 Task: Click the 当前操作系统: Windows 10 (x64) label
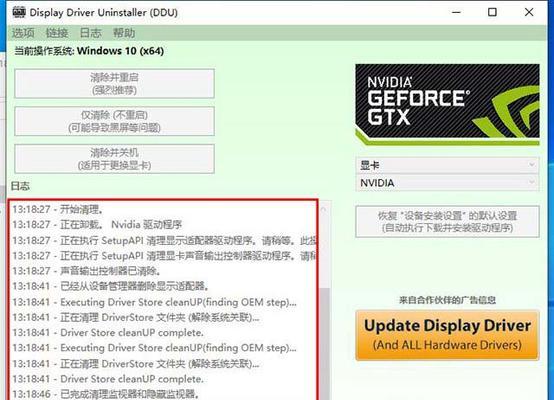coord(89,51)
